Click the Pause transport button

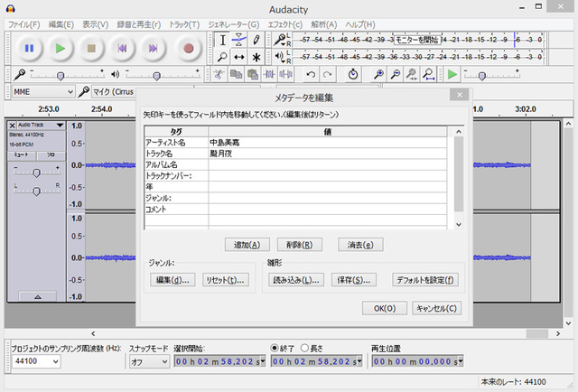coord(29,48)
